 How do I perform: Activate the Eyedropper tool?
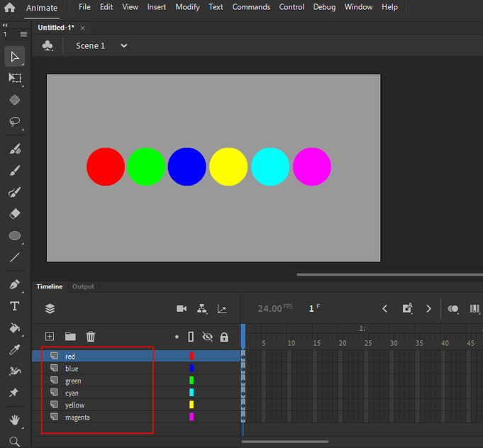(14, 349)
